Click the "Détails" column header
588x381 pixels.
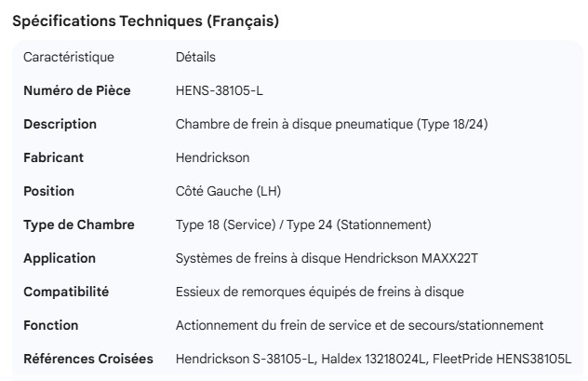pos(195,57)
